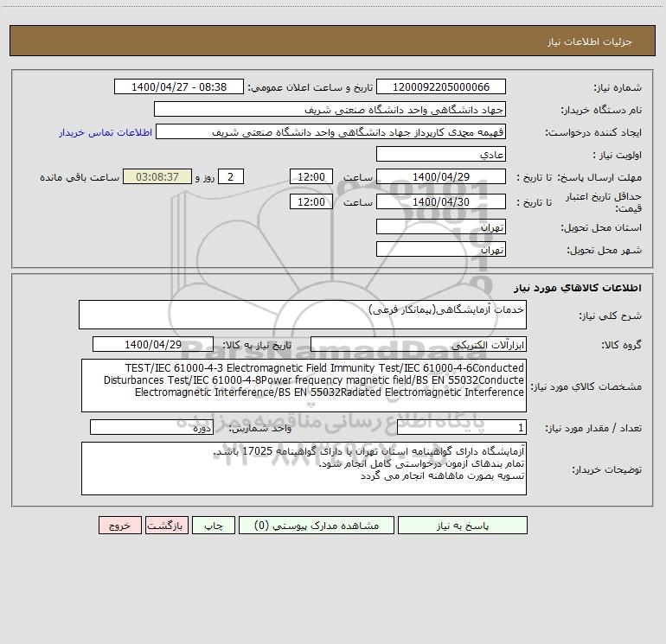Click the شهر محل تحویل label
This screenshot has width=666, height=644.
(605, 250)
